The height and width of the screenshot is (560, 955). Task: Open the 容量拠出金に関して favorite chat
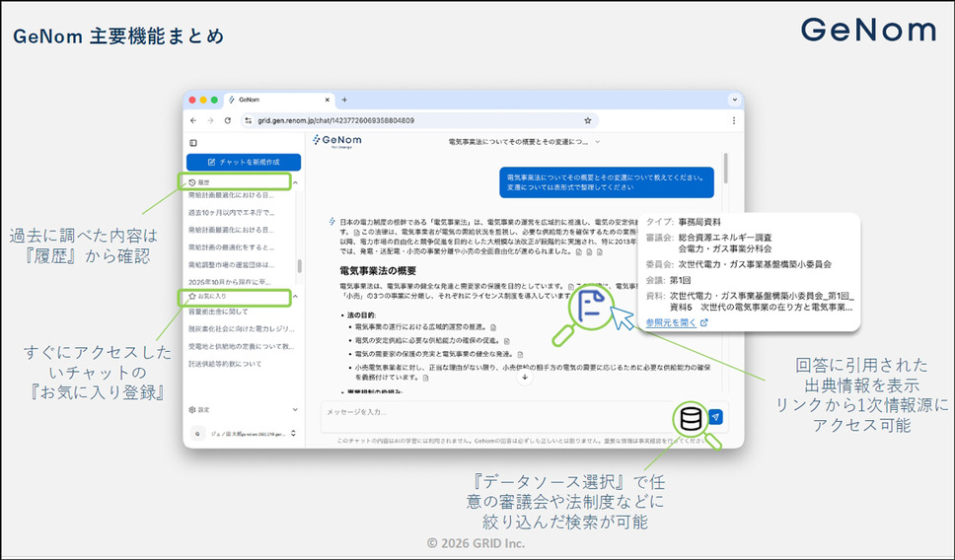pyautogui.click(x=219, y=313)
